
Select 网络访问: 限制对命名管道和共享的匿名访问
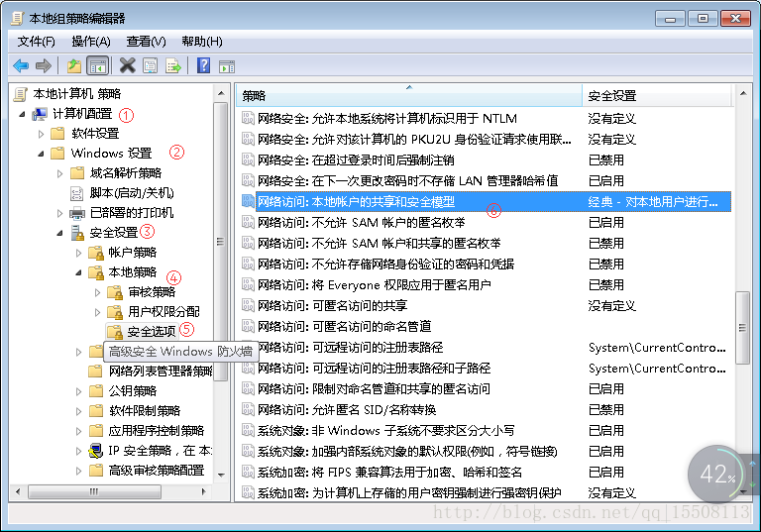tap(486, 388)
